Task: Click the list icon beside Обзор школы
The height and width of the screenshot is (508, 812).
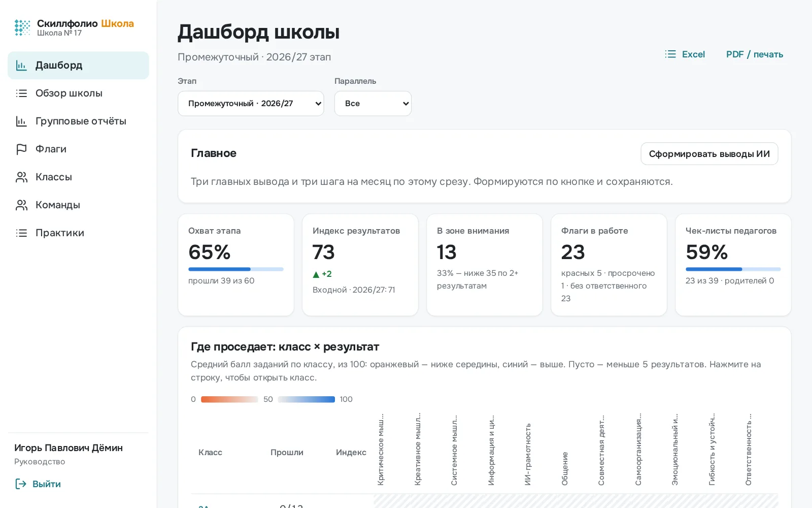Action: pyautogui.click(x=21, y=93)
